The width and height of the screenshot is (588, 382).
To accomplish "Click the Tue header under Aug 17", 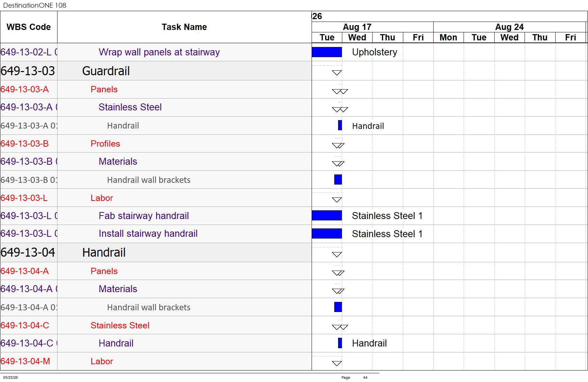I will (327, 37).
